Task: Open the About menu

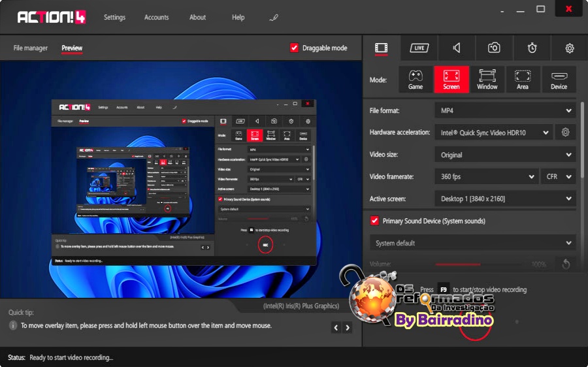Action: [197, 17]
